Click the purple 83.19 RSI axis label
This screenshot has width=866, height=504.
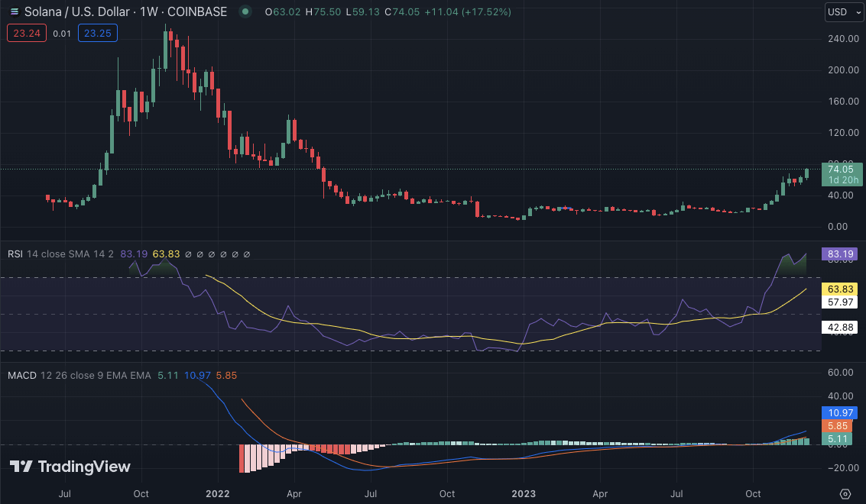click(840, 254)
